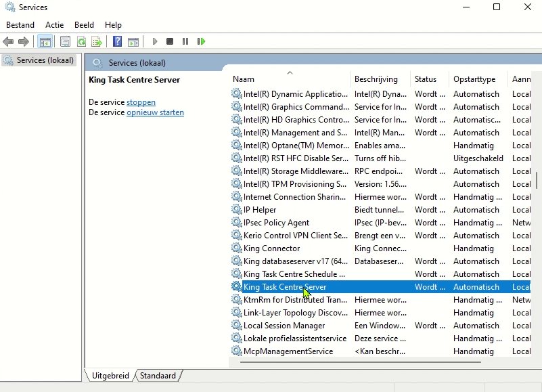
Task: Restart the service with the green restart icon
Action: (x=201, y=41)
